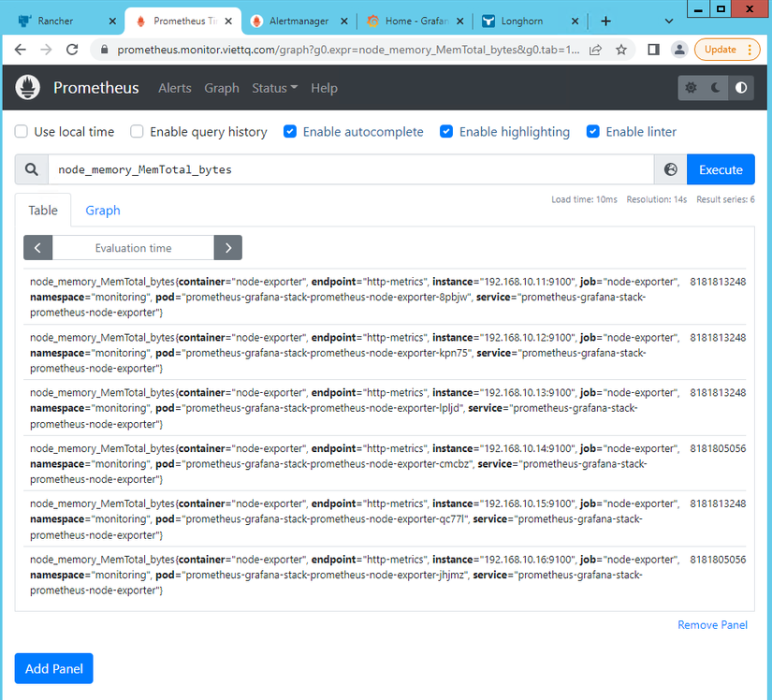Close the Grafana Home tab
The image size is (772, 700).
[x=459, y=22]
